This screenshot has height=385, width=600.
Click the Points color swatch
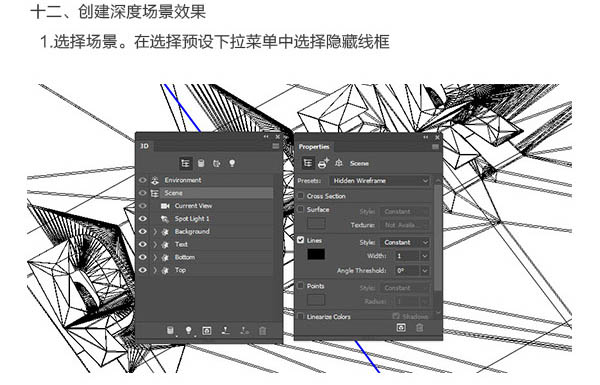(316, 300)
